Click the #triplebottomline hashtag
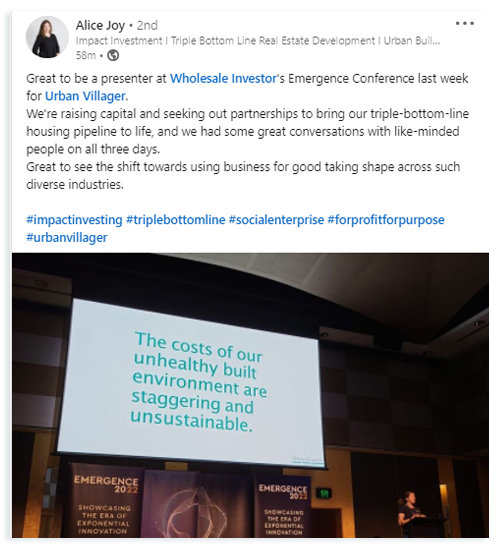This screenshot has height=558, width=500. 175,220
